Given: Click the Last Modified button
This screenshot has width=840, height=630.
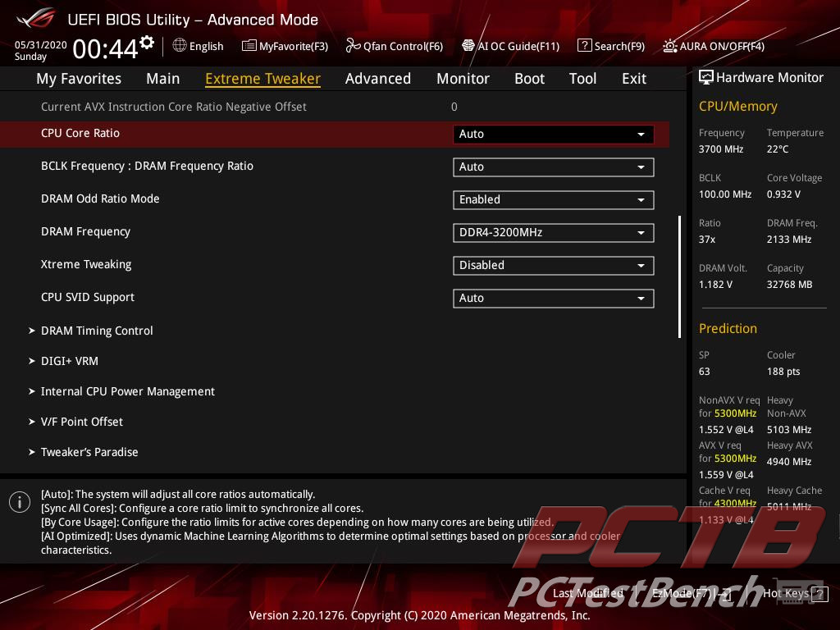Looking at the screenshot, I should coord(587,593).
